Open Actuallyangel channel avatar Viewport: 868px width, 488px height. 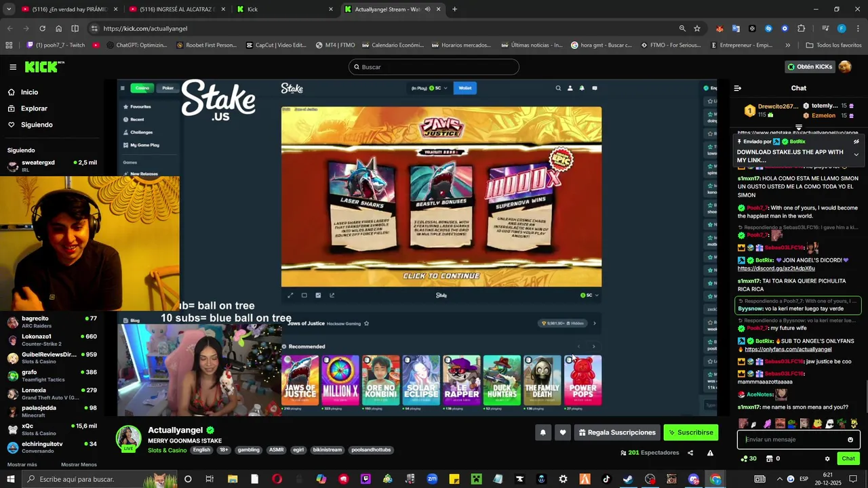pos(128,439)
